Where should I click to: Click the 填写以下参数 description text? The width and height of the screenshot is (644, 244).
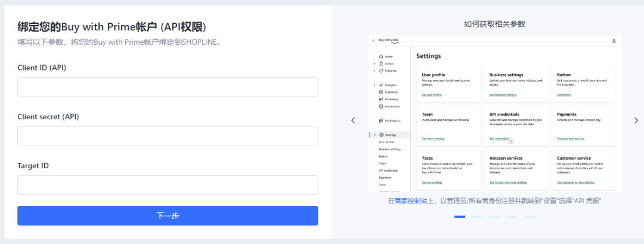click(119, 42)
